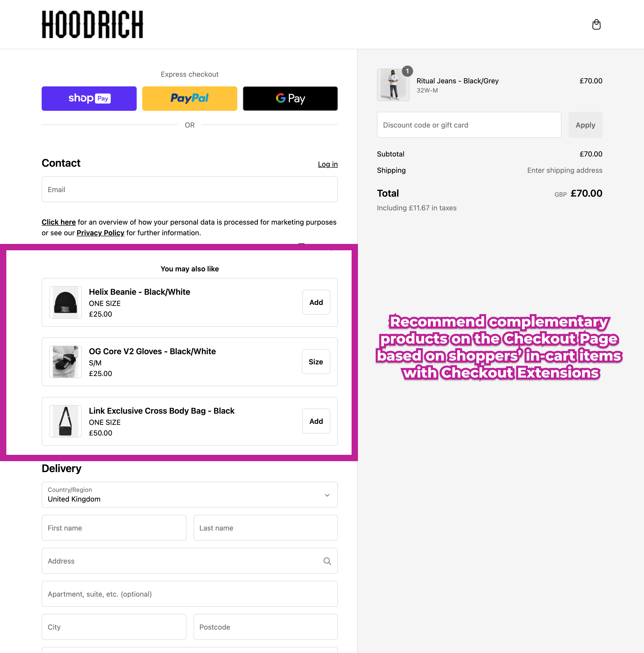Click Size button for OG Core V2 Gloves

click(316, 362)
